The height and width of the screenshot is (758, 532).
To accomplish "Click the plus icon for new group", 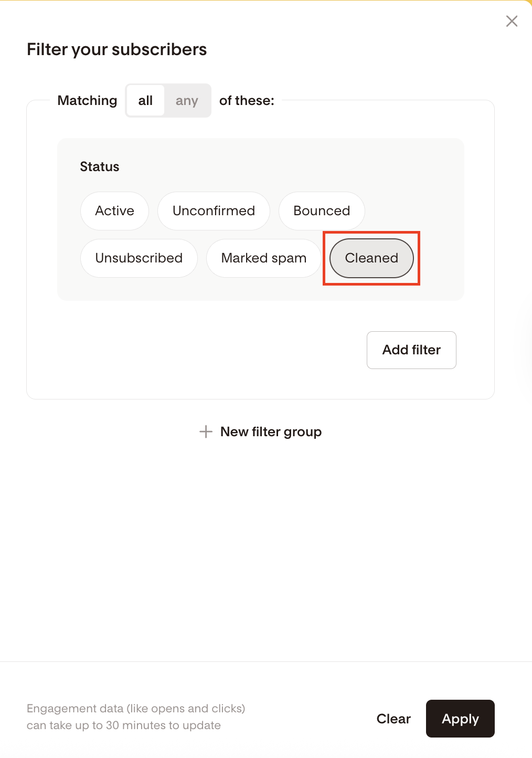I will pyautogui.click(x=206, y=431).
